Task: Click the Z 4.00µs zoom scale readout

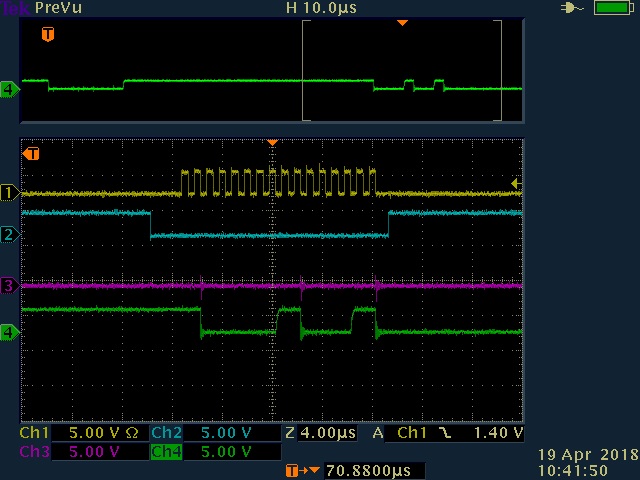Action: 321,433
